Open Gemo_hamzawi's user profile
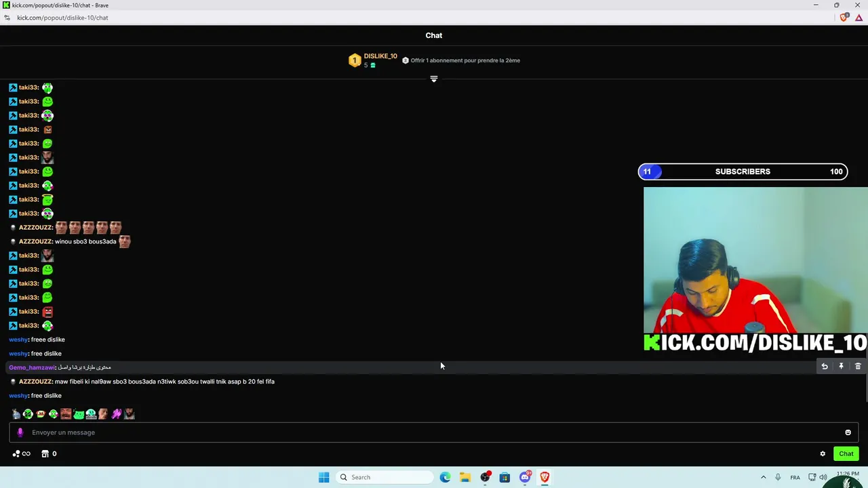 tap(32, 367)
